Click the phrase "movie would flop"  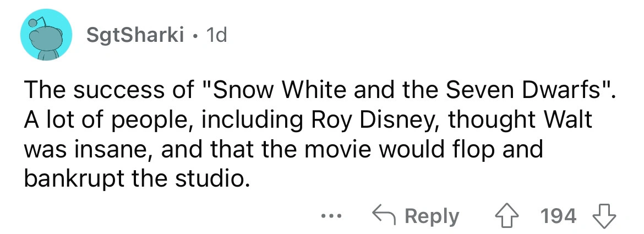(410, 150)
